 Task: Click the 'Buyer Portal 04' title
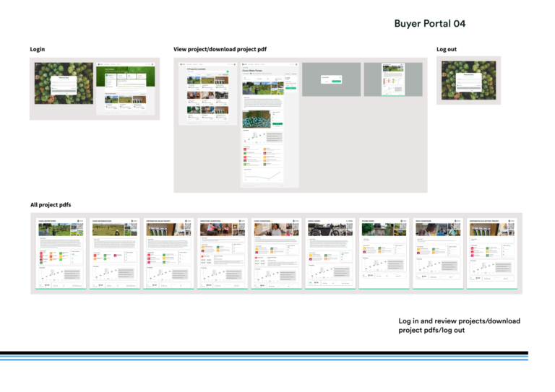[429, 24]
